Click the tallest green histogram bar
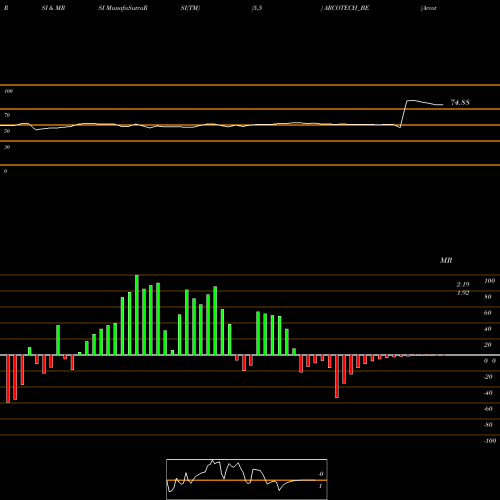 [x=137, y=315]
